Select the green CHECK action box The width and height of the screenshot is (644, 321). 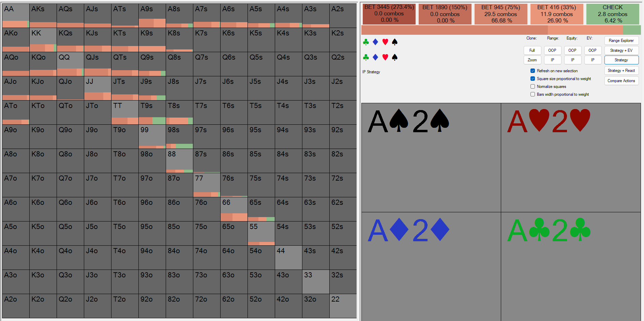click(x=612, y=14)
